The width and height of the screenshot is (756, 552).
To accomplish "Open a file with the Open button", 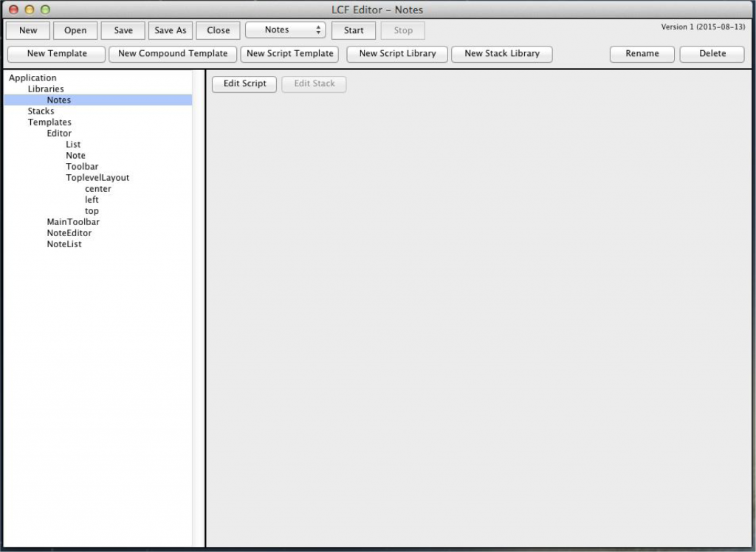I will (75, 30).
